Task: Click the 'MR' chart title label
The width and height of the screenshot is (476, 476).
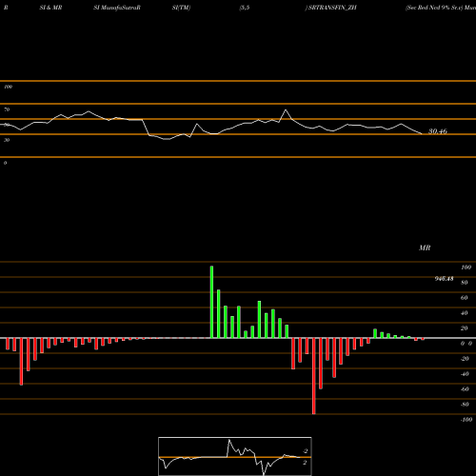Action: 425,248
